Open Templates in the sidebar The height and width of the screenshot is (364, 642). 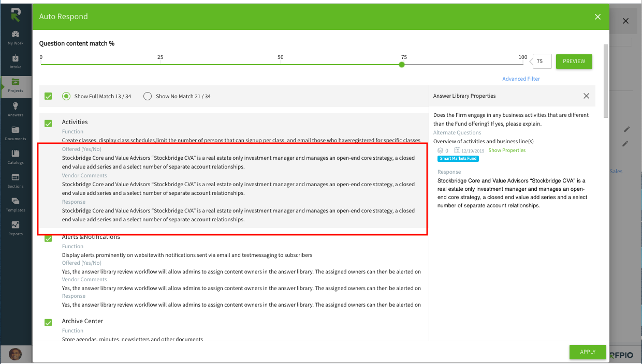[16, 205]
